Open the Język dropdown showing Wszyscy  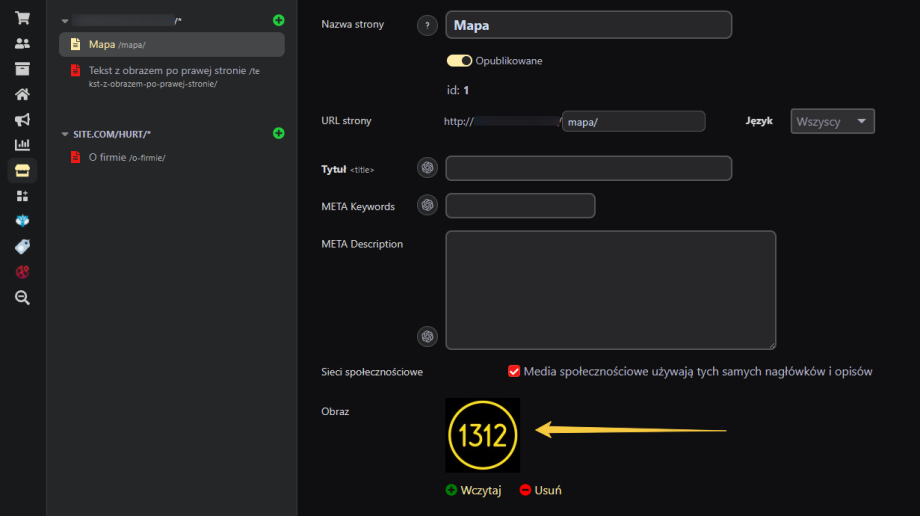[832, 121]
